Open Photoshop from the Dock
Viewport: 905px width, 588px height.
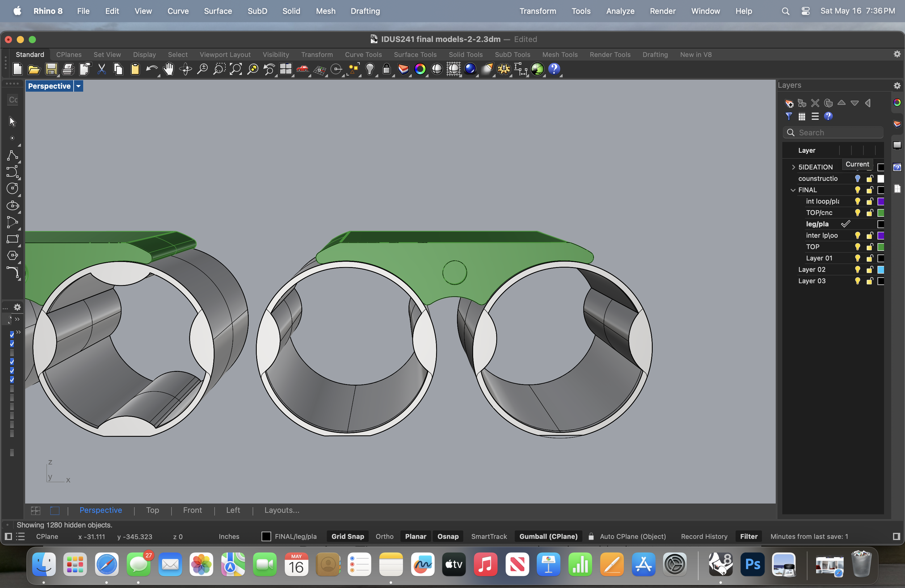(752, 564)
